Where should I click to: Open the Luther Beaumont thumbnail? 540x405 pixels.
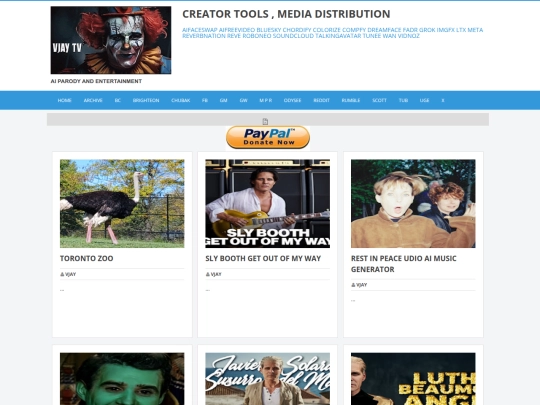(413, 379)
